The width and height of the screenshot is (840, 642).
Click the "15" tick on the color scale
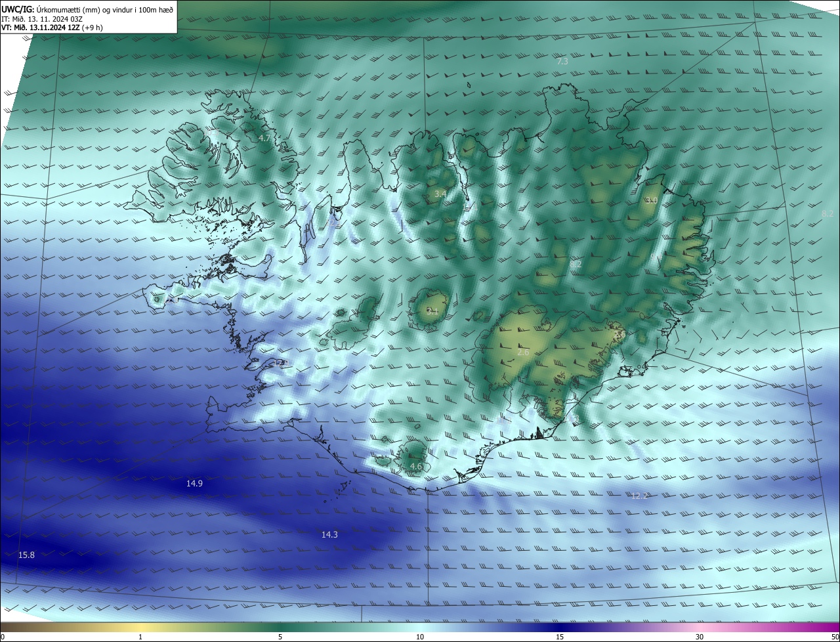560,637
